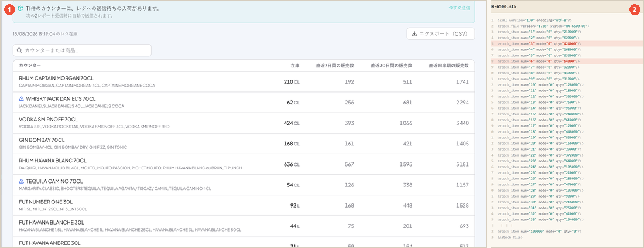Open the WHISKY JACK DANIEL'S 70CL row title
Image resolution: width=644 pixels, height=248 pixels.
pyautogui.click(x=61, y=99)
